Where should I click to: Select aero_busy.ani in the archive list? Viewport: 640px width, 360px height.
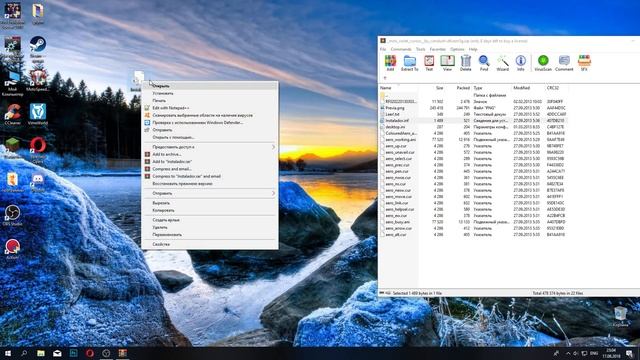click(x=398, y=222)
